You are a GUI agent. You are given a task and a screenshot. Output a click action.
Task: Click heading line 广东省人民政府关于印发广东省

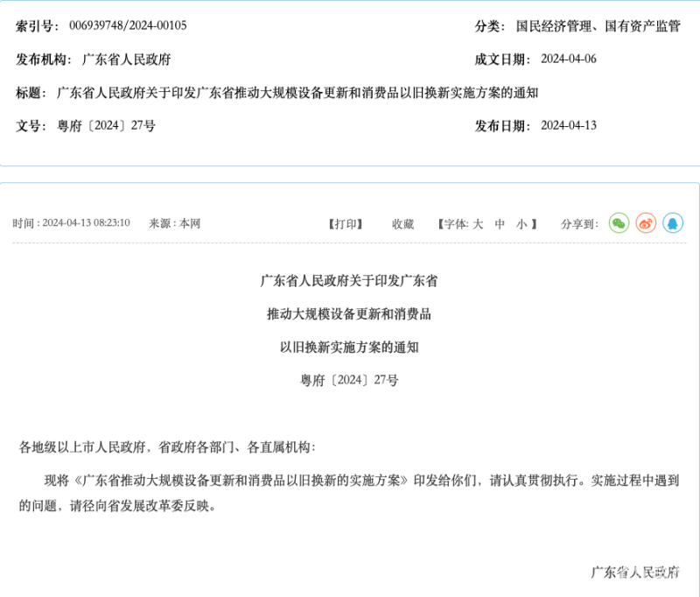pyautogui.click(x=349, y=281)
